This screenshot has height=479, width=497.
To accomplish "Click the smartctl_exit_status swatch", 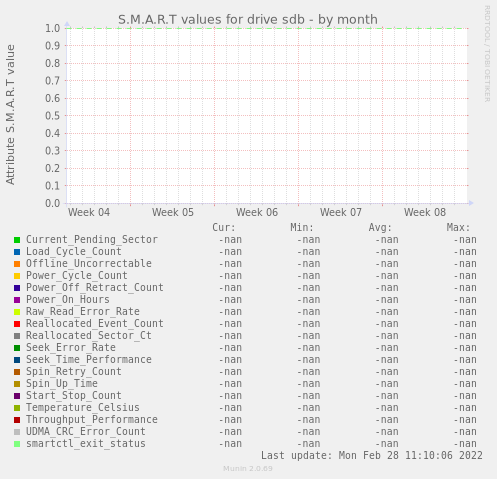I will 17,444.
